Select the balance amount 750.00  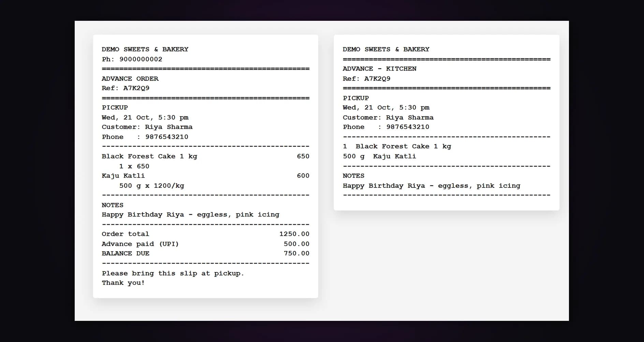pyautogui.click(x=296, y=253)
